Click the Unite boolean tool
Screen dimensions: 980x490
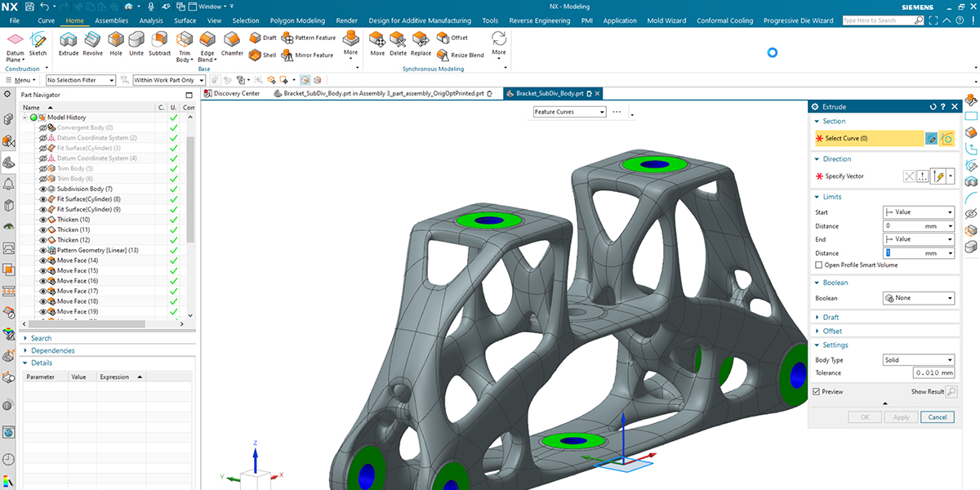click(x=136, y=41)
